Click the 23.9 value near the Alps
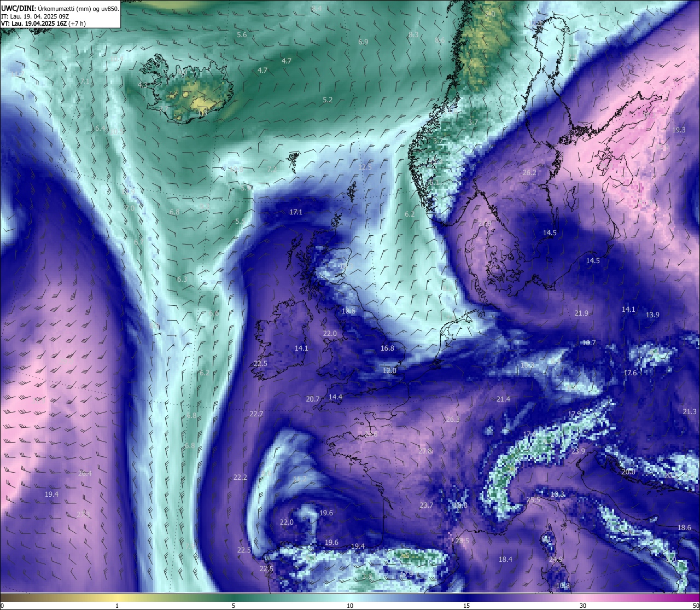 (578, 451)
